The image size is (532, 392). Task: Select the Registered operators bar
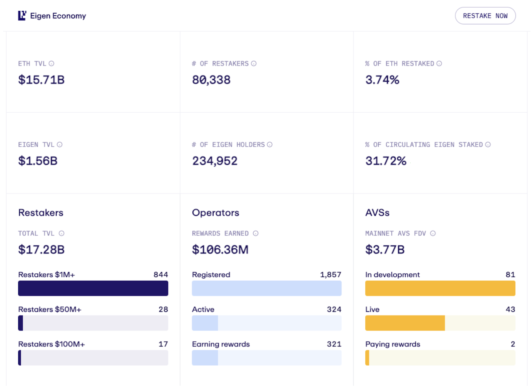point(267,288)
